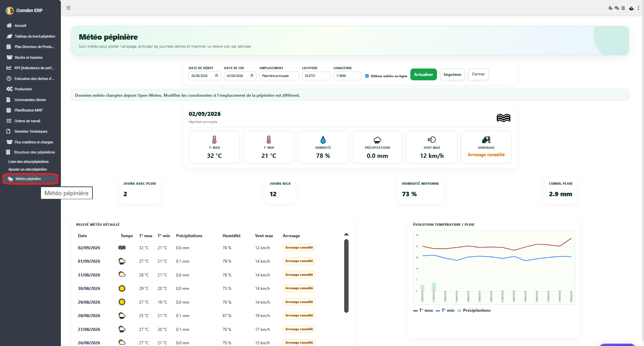Click cloud icon in 31/08/2026 row
Screen dimensions: 644x346
122,274
